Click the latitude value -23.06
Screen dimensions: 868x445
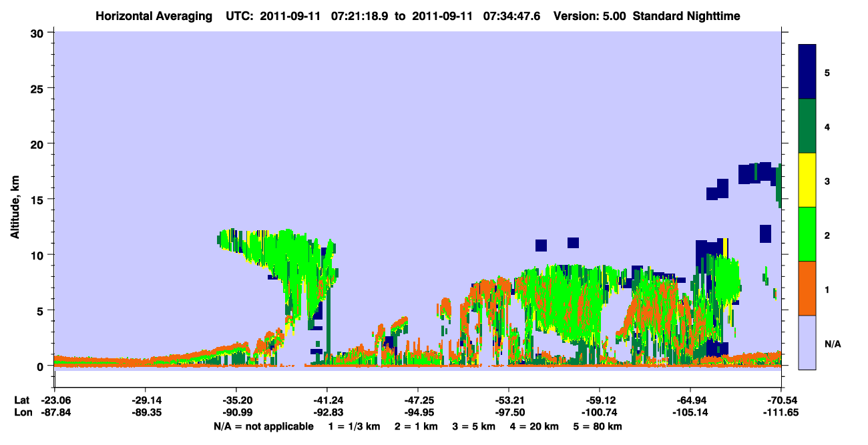pos(55,400)
